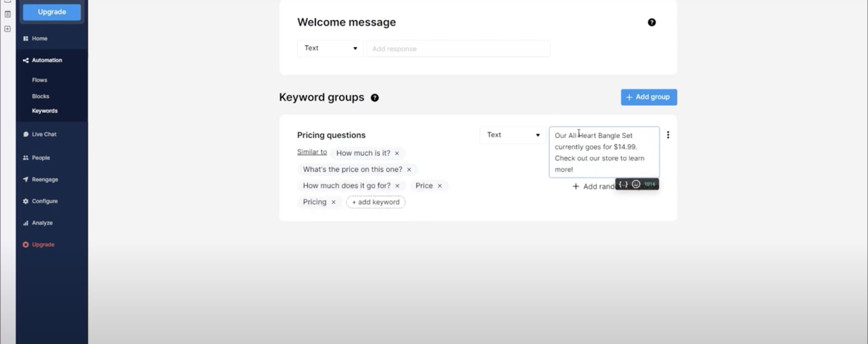Insert variable with curly braces icon
This screenshot has height=344, width=868.
point(623,184)
